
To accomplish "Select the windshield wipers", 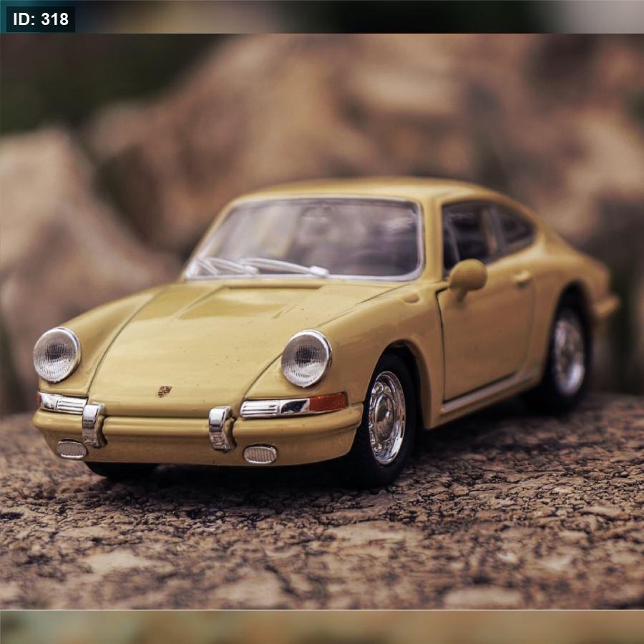I will coord(261,266).
